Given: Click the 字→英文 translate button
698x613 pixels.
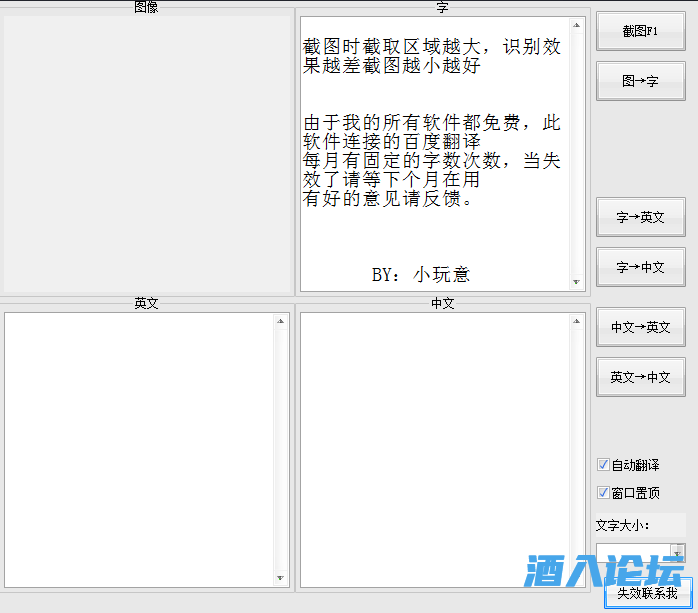Looking at the screenshot, I should 640,217.
